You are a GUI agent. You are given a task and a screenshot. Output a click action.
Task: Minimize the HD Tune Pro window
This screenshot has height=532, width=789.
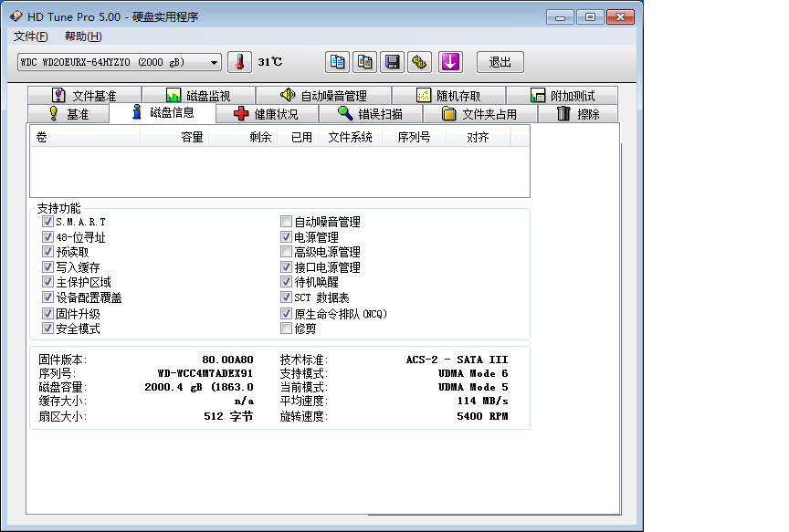[560, 17]
